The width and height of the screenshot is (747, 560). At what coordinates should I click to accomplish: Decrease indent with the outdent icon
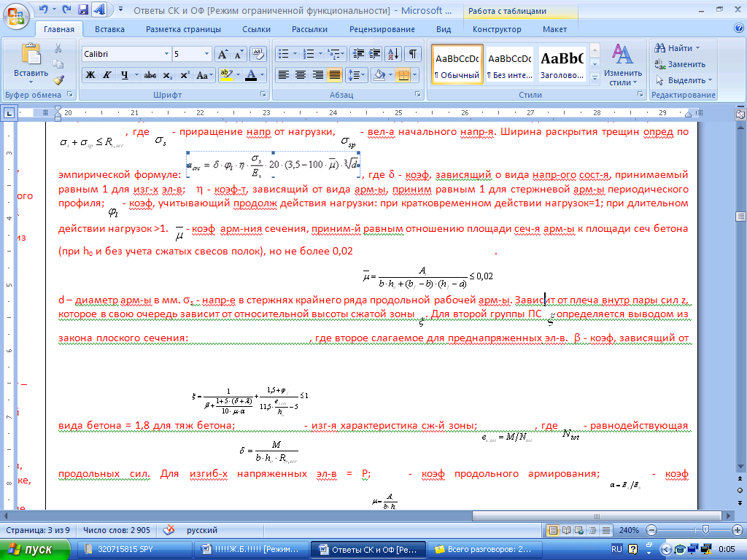pyautogui.click(x=358, y=54)
